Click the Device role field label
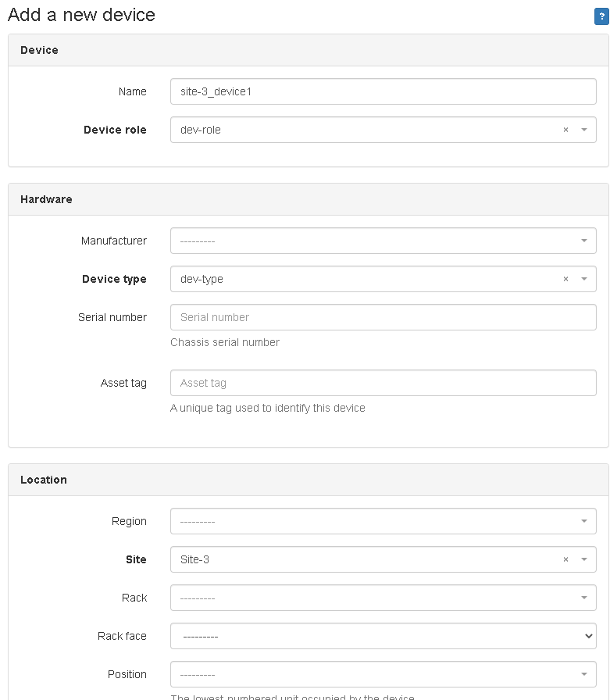 click(115, 130)
